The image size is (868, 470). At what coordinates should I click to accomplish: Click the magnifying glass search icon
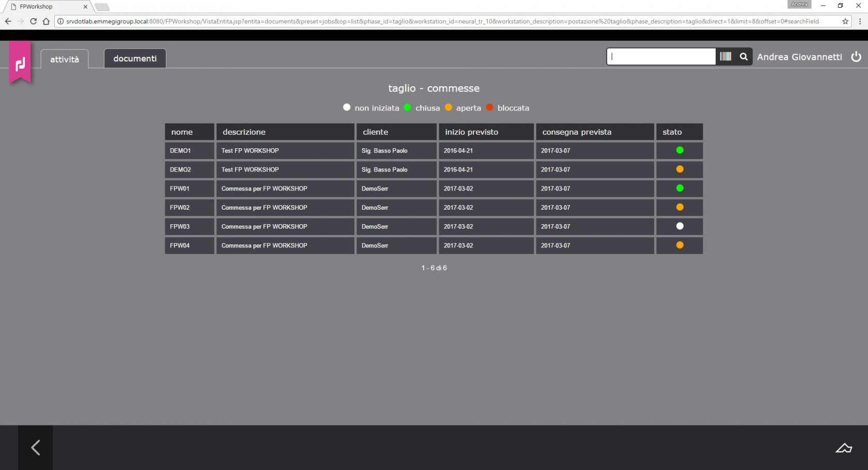(743, 56)
